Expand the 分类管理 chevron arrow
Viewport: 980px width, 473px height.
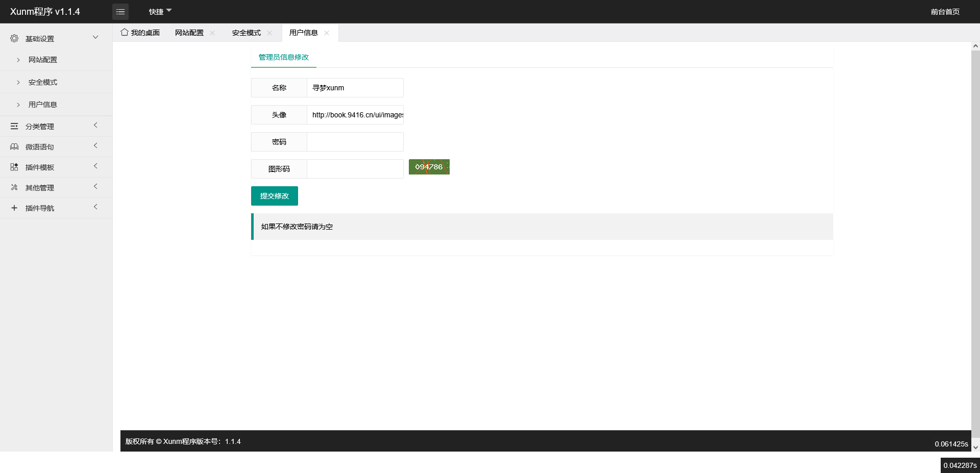[x=95, y=126]
